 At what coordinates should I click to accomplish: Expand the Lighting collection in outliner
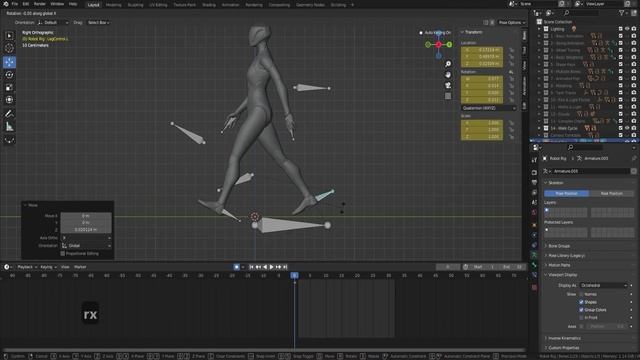coord(539,29)
